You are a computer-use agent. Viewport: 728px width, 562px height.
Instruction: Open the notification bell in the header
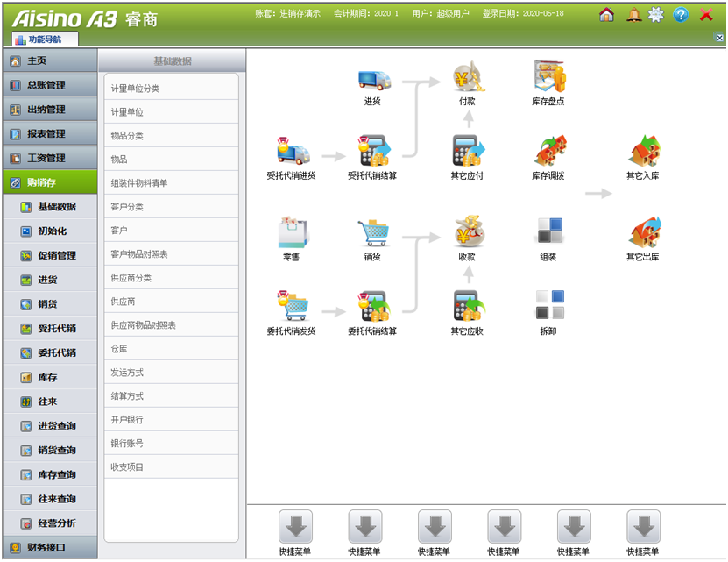tap(633, 15)
